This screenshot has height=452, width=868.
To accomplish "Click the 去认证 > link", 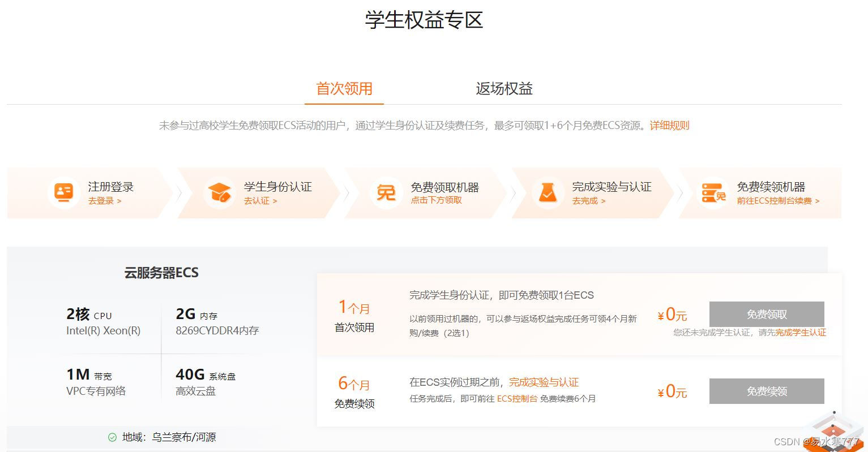I will (260, 201).
